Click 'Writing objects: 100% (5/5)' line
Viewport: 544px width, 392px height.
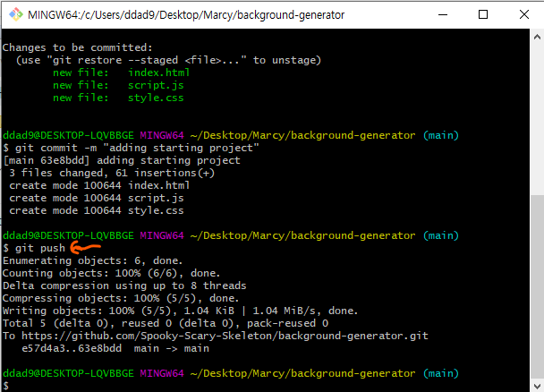pyautogui.click(x=180, y=311)
